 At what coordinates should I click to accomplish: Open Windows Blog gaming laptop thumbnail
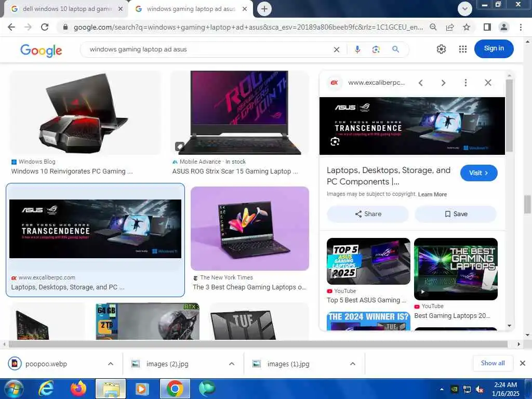point(86,113)
